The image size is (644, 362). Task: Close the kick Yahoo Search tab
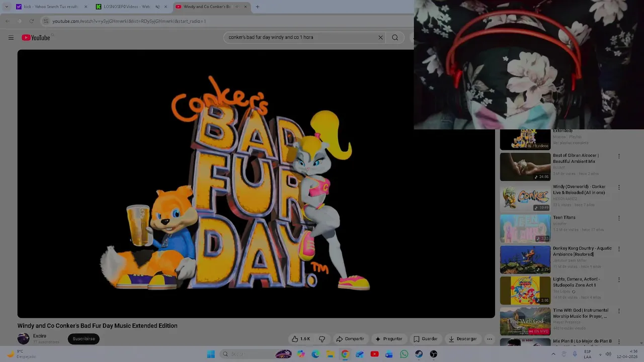[x=86, y=7]
